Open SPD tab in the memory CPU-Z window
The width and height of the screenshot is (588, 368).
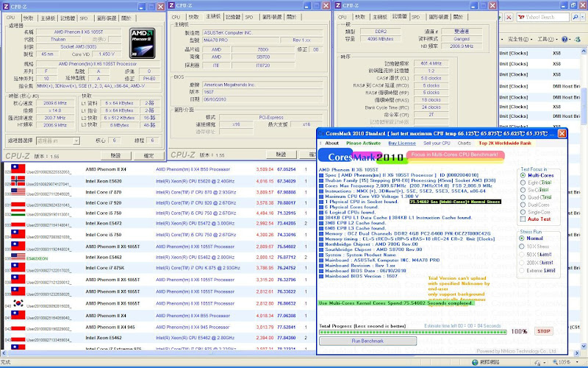pyautogui.click(x=416, y=17)
